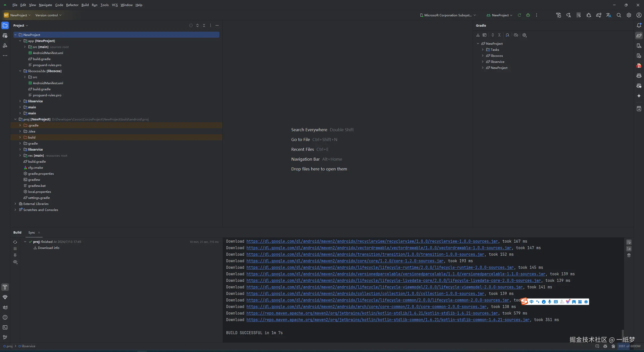Expand the libservice node in the Gradle tree

[x=482, y=62]
